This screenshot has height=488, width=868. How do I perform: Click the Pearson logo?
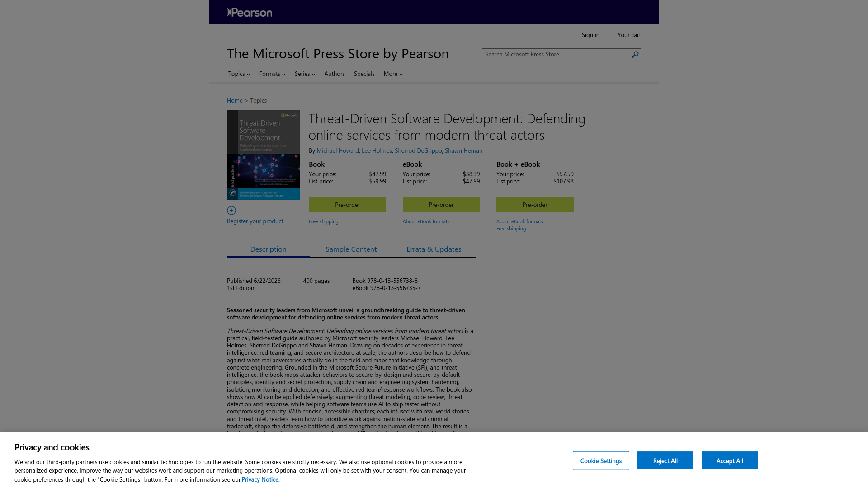(250, 12)
